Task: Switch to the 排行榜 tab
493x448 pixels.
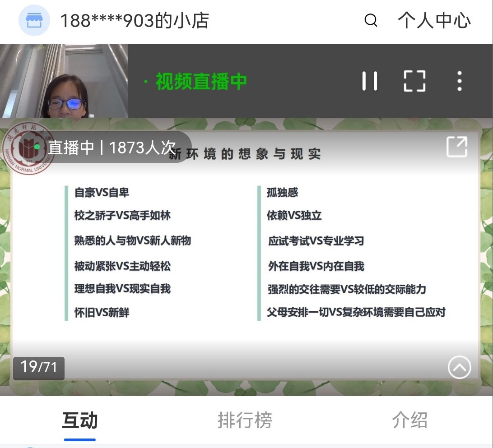Action: coord(245,420)
